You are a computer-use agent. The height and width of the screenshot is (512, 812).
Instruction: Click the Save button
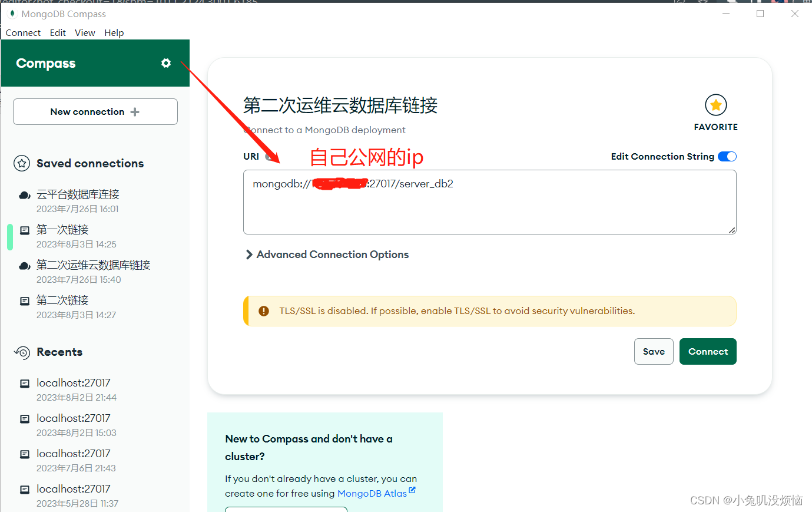pos(654,351)
